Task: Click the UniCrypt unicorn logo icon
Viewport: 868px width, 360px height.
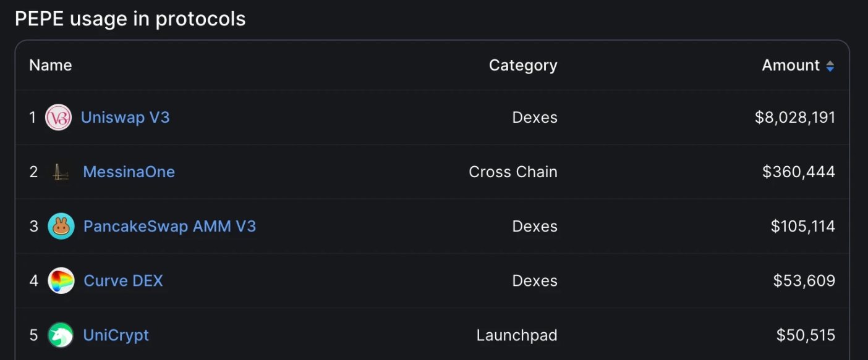Action: [x=61, y=335]
